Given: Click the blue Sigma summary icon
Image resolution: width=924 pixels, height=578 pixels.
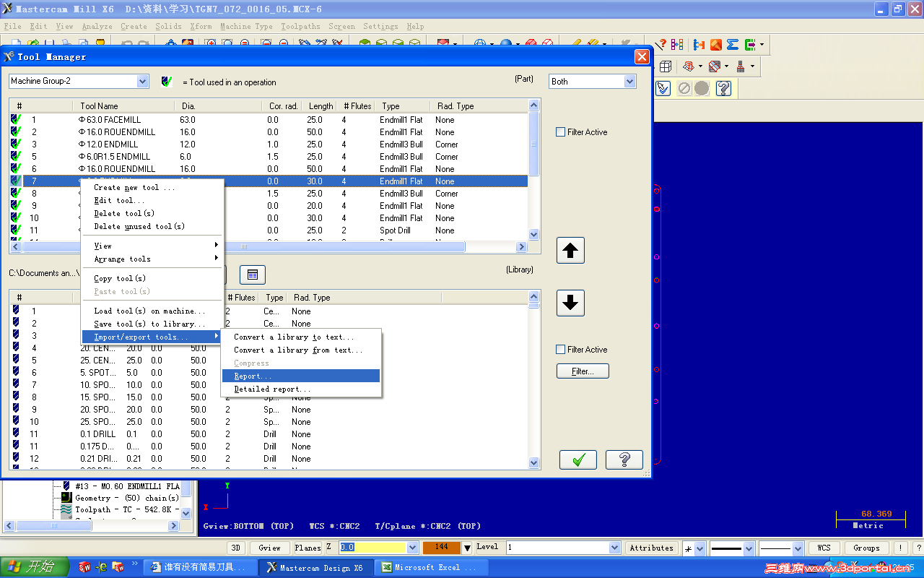Looking at the screenshot, I should click(732, 44).
